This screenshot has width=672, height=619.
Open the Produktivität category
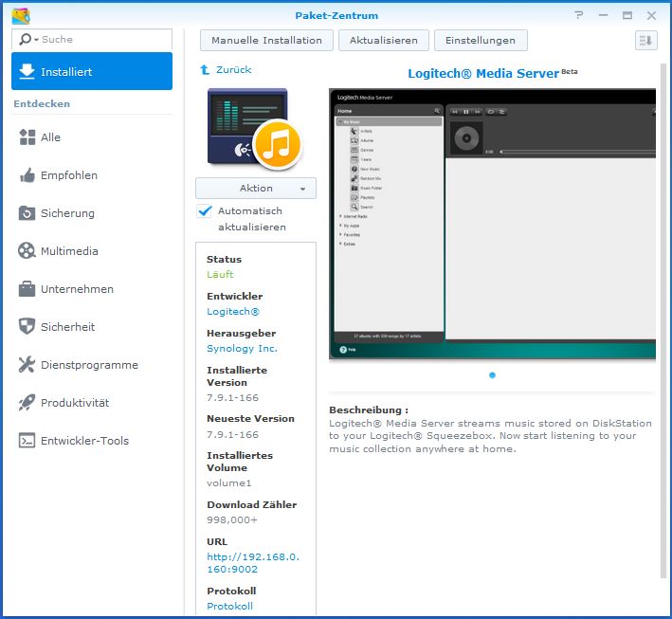pyautogui.click(x=92, y=403)
